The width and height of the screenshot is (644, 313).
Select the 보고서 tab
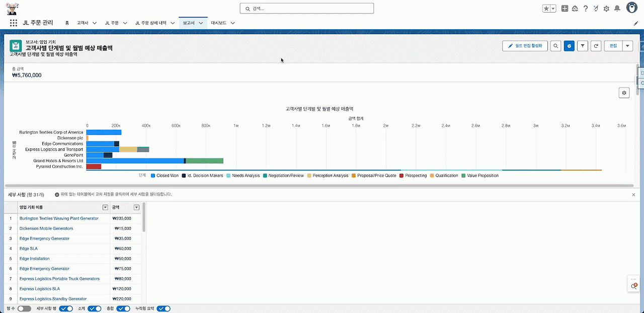tap(189, 23)
